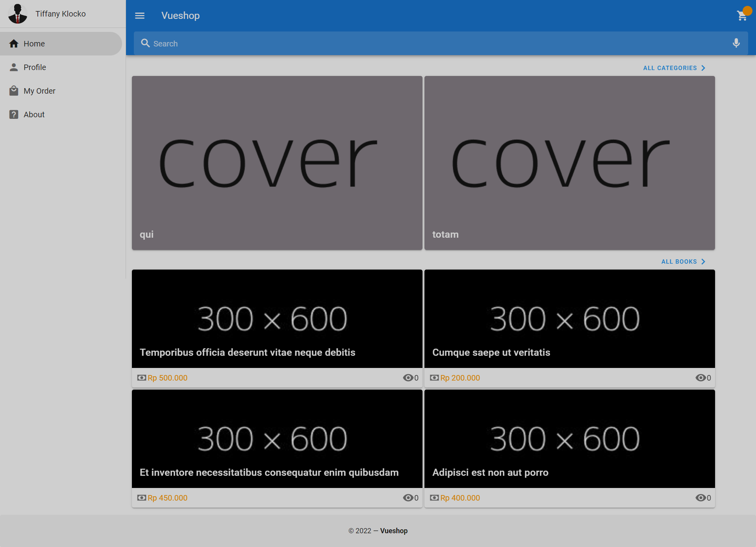Open the totam category cover card
This screenshot has width=756, height=547.
(569, 163)
